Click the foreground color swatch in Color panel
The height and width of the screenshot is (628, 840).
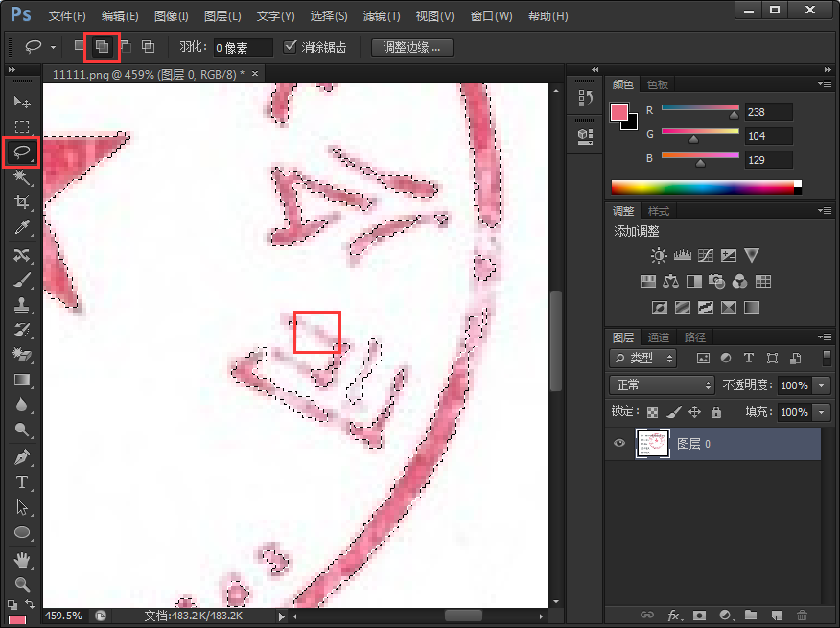(619, 112)
